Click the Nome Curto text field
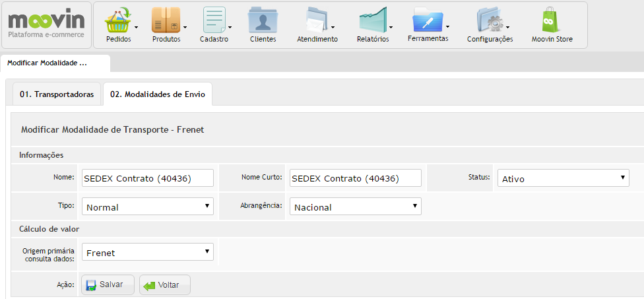Viewport: 644px width, 299px height. (x=355, y=178)
